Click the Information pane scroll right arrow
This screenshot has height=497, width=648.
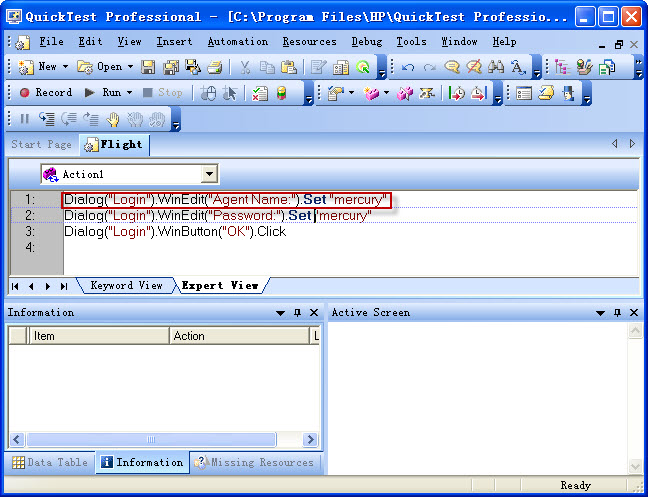pos(310,439)
